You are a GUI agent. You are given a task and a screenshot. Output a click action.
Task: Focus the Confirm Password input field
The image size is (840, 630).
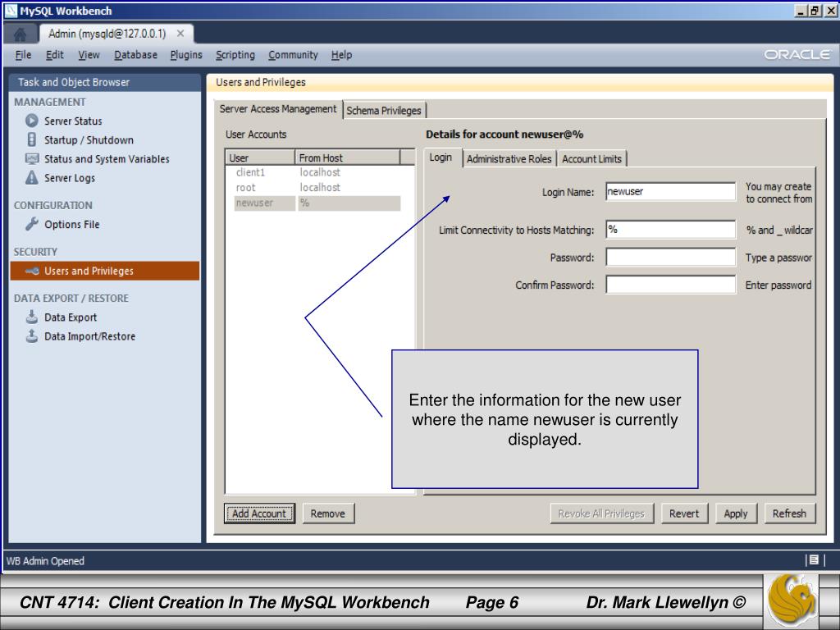click(x=671, y=285)
